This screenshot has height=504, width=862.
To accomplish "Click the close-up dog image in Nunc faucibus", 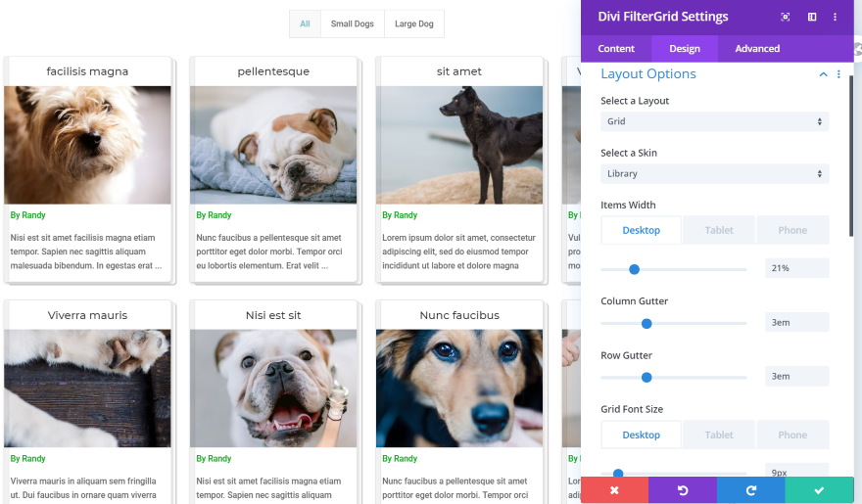I will (x=459, y=389).
